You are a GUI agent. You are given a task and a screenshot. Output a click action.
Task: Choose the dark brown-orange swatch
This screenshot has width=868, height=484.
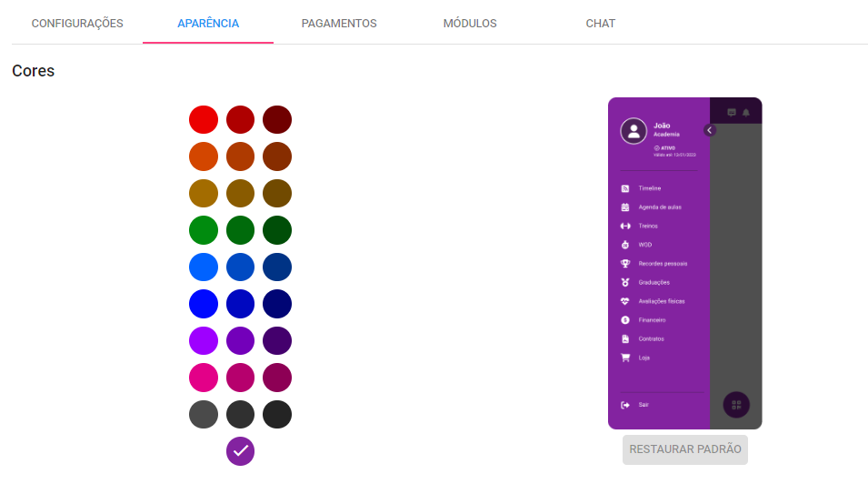coord(277,156)
